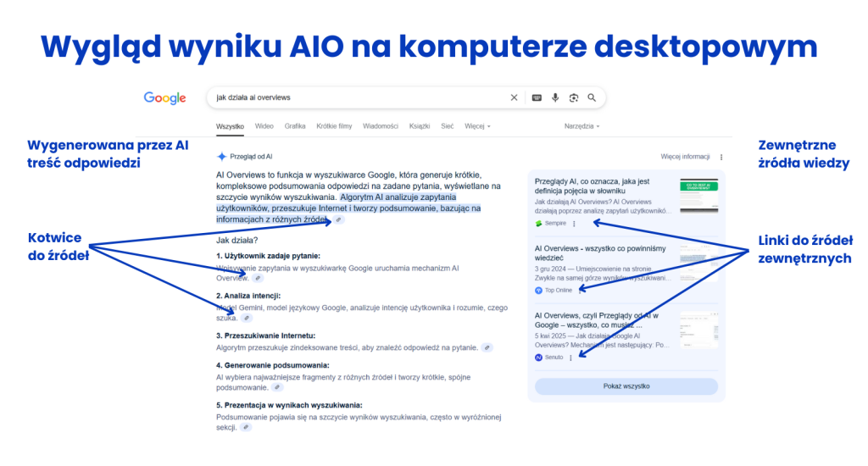Click the 'Przegląd od AI' label
Image resolution: width=868 pixels, height=466 pixels.
click(251, 157)
